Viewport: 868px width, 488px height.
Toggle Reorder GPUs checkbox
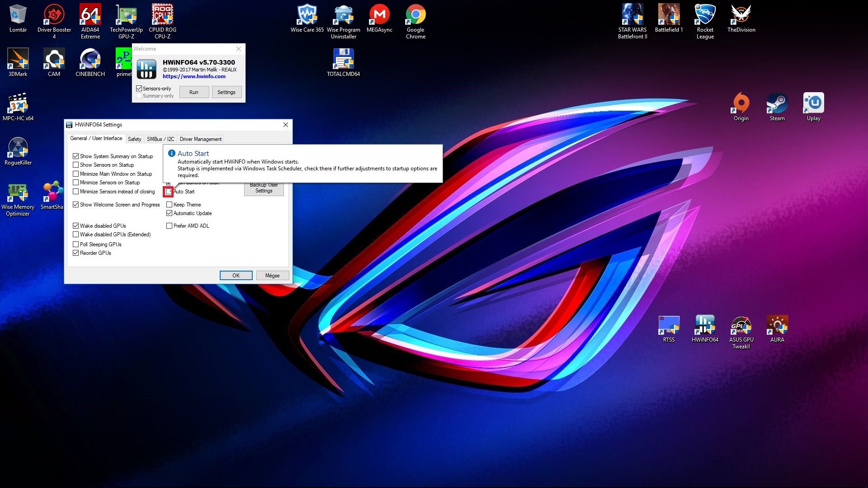tap(76, 253)
